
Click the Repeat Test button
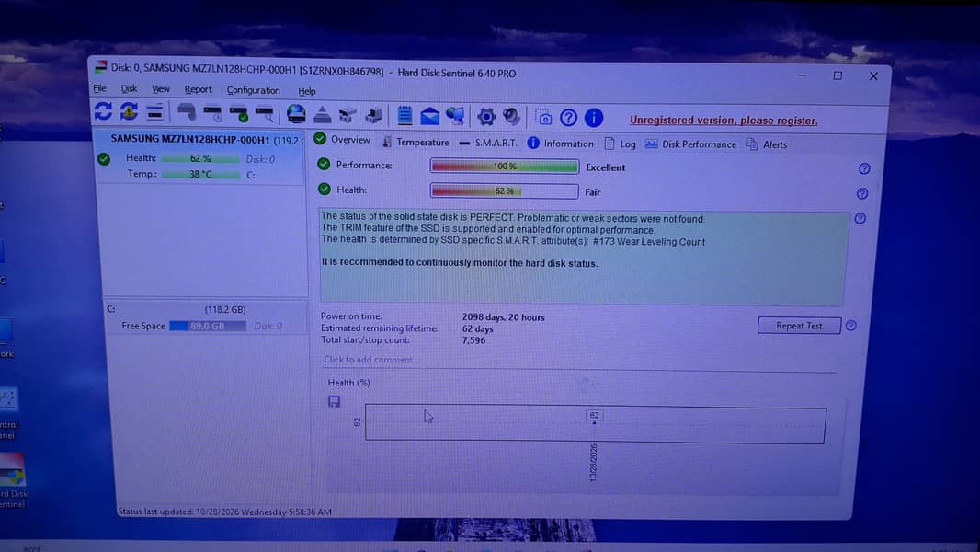[799, 326]
